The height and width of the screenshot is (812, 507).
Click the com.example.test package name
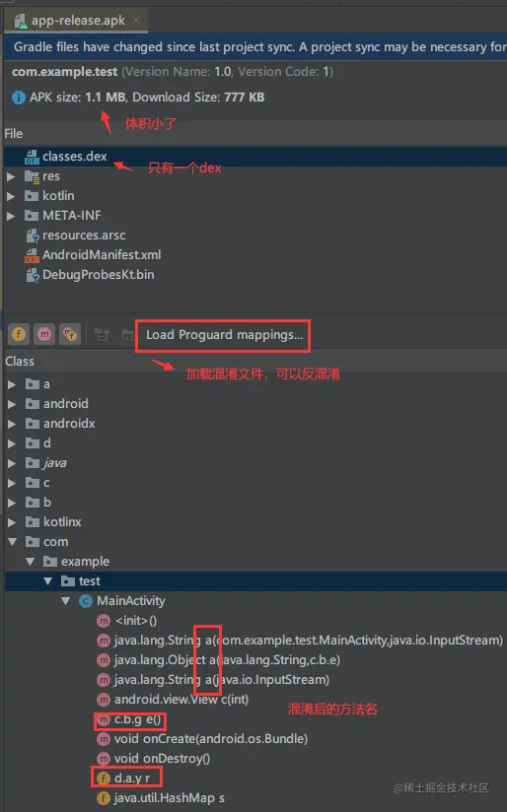65,72
